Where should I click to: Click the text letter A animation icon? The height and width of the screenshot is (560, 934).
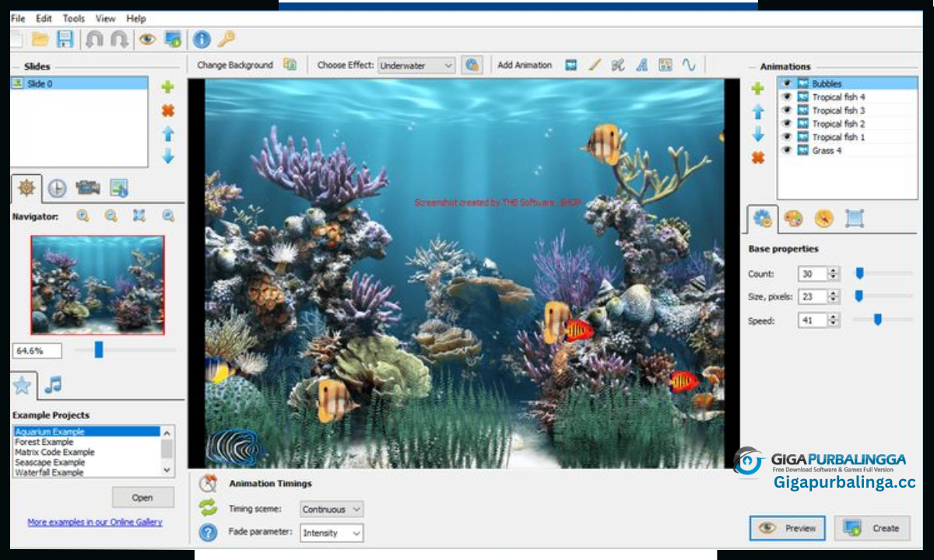[641, 65]
